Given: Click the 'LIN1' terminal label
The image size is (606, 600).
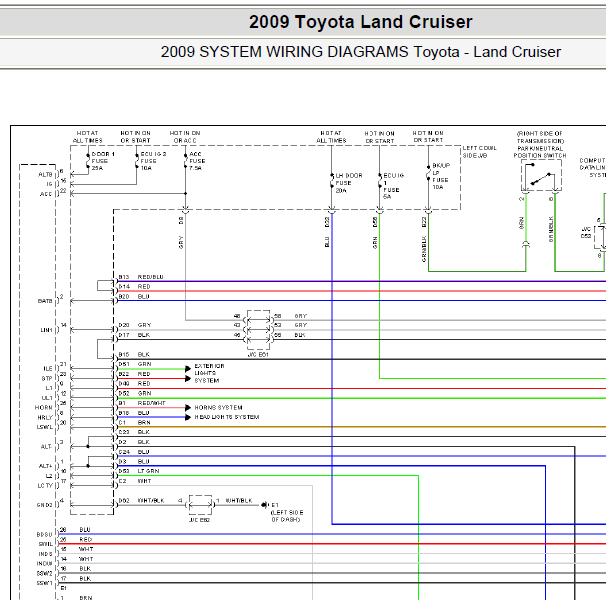Looking at the screenshot, I should 46,330.
